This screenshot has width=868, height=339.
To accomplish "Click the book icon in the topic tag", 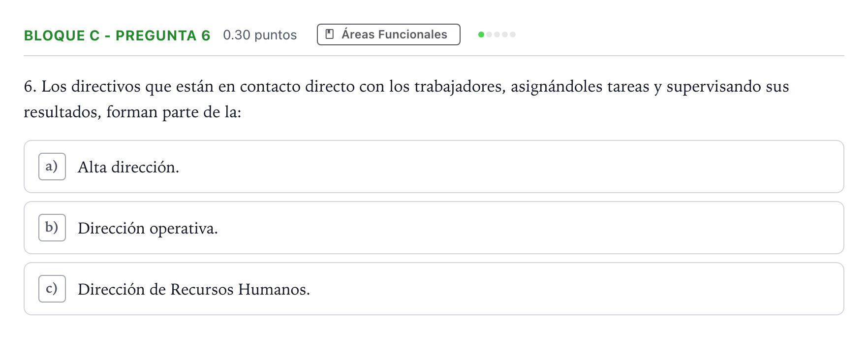I will point(330,34).
